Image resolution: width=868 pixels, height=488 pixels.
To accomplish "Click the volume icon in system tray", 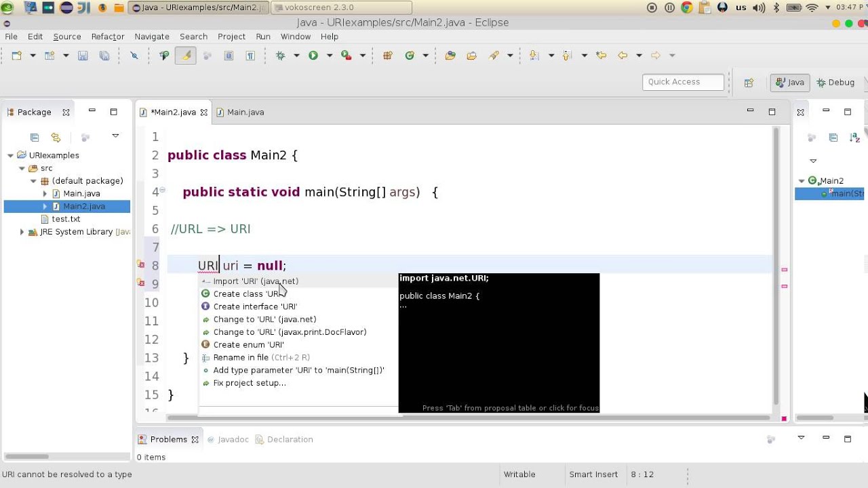I will click(759, 7).
